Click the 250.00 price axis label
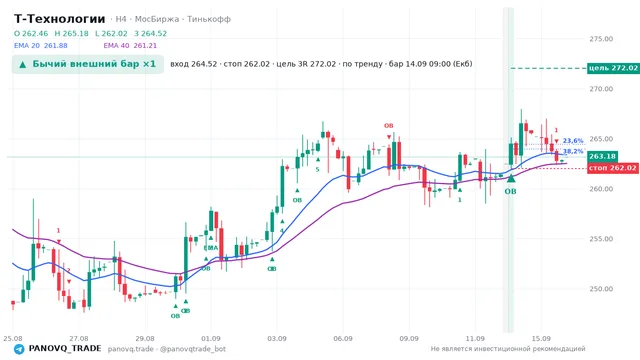The height and width of the screenshot is (360, 640). 601,289
